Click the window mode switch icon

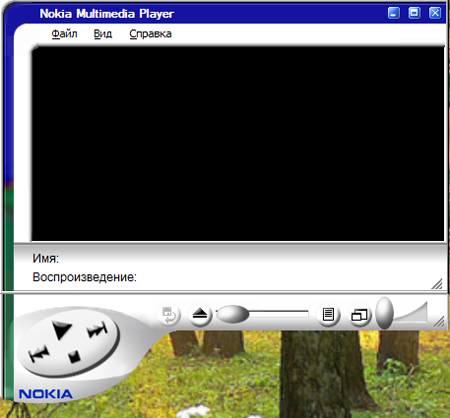pyautogui.click(x=359, y=315)
